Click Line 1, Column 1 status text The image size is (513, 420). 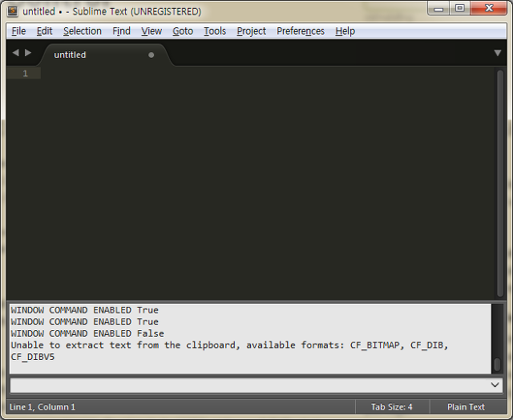[42, 407]
